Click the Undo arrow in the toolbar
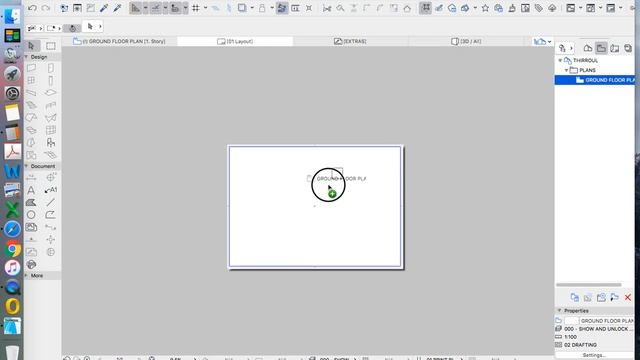The height and width of the screenshot is (360, 640). click(x=32, y=8)
